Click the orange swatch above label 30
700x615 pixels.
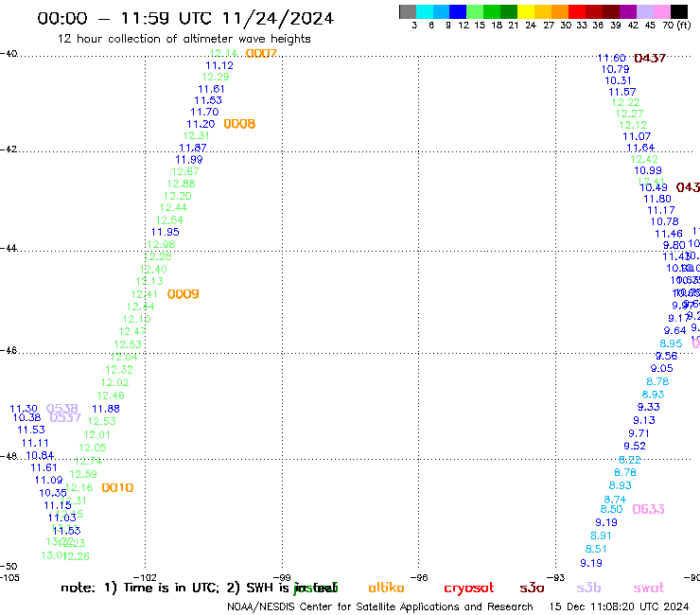pos(560,11)
